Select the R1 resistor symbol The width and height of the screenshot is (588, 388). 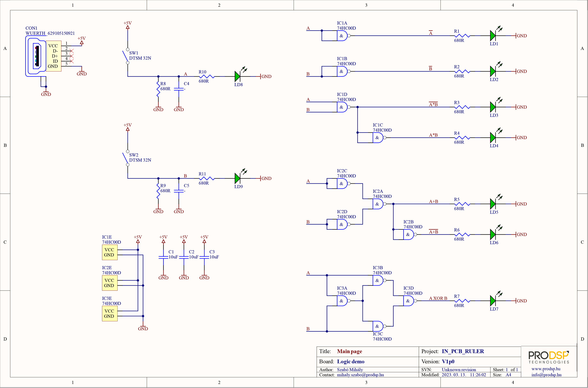coord(462,36)
